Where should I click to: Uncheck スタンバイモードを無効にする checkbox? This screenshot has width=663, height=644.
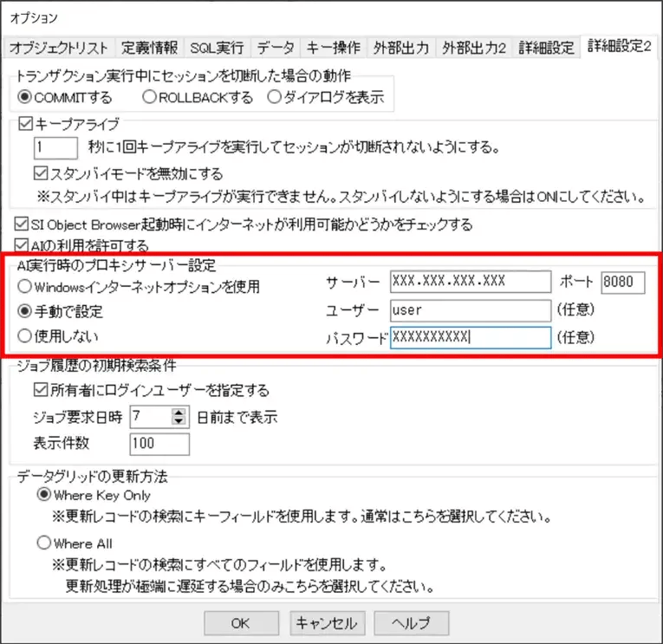click(x=40, y=173)
